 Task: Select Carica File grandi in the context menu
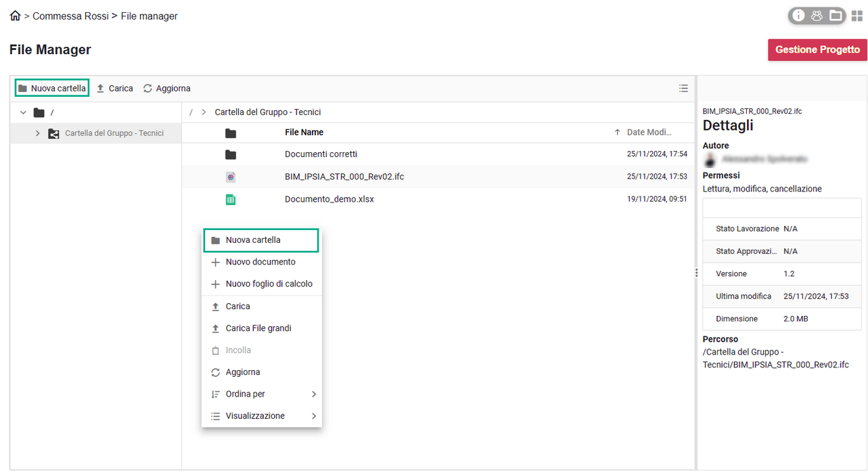pos(258,328)
